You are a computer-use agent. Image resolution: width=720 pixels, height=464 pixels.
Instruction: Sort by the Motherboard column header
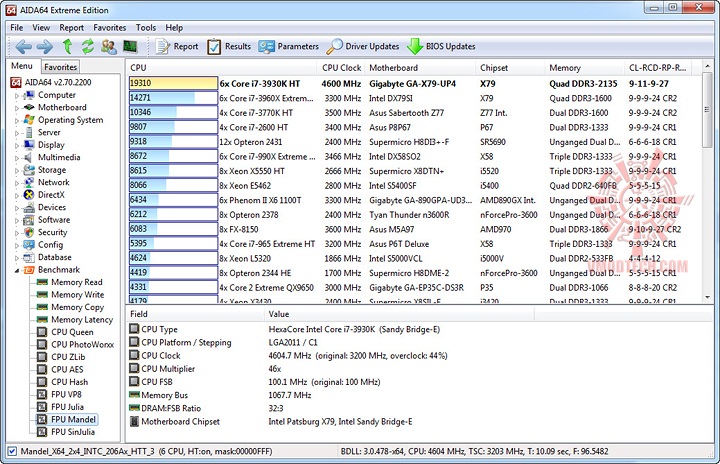point(420,68)
